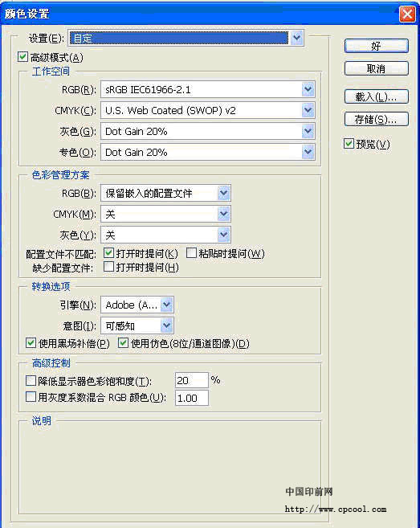The height and width of the screenshot is (528, 420).
Task: Open the working space RGB(R) dropdown
Action: [x=208, y=89]
